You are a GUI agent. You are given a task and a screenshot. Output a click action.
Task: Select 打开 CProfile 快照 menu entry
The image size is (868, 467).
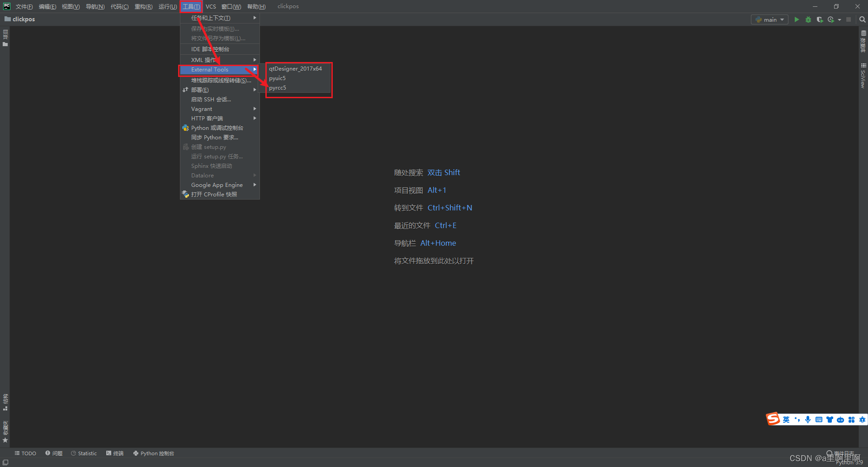pos(220,194)
